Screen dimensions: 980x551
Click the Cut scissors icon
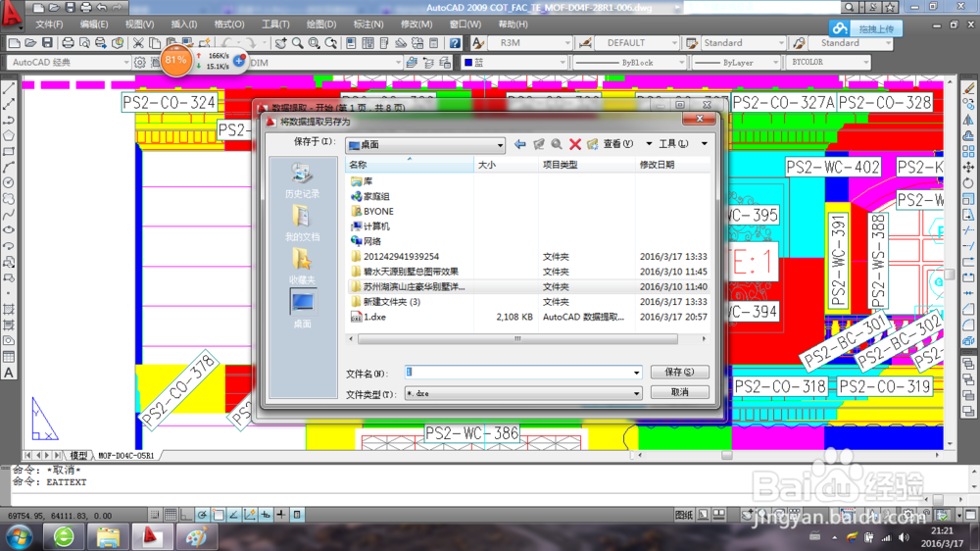tap(138, 43)
